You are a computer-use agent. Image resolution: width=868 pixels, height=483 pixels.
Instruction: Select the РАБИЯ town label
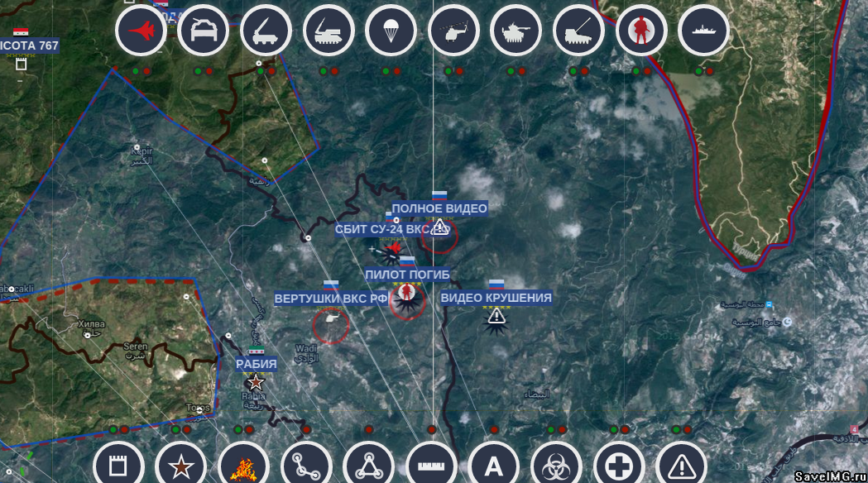click(257, 364)
